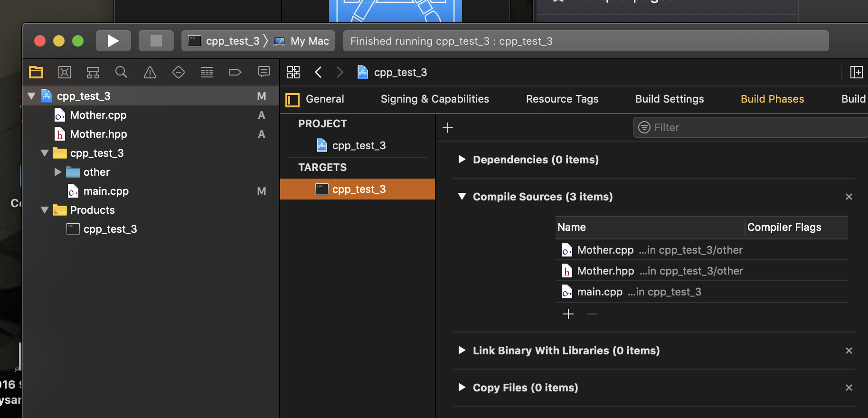
Task: Open the Debug navigator lines icon
Action: click(x=207, y=72)
